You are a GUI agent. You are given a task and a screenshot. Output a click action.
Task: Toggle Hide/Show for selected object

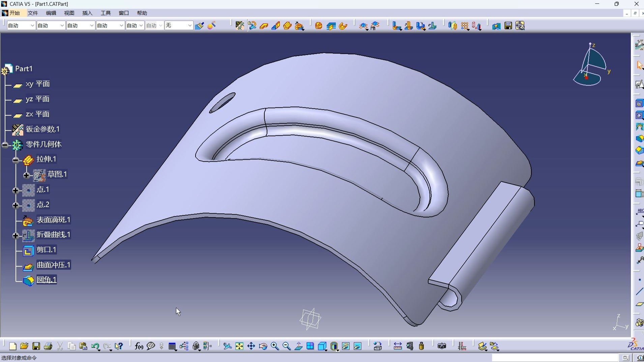pos(346,346)
